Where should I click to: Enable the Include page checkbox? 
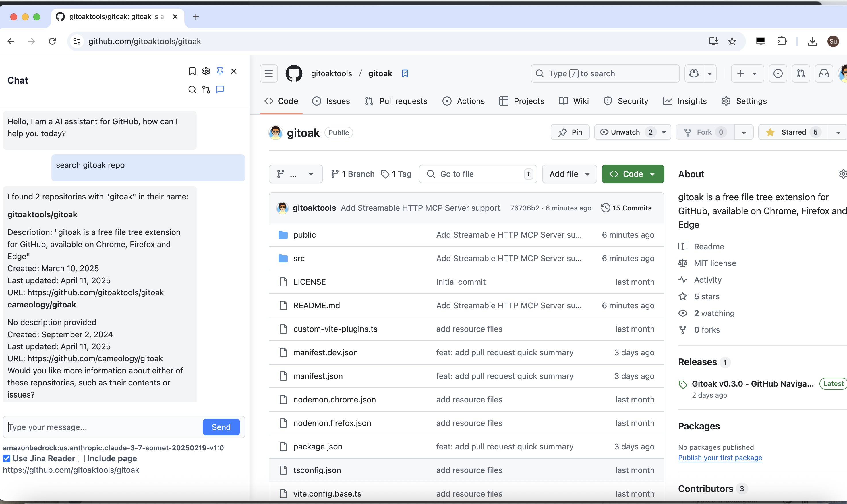(x=81, y=458)
